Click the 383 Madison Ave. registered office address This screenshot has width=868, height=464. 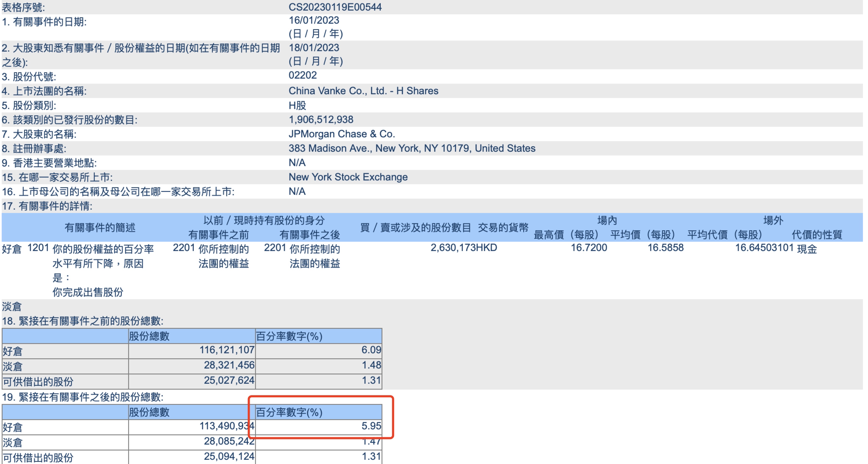(412, 148)
